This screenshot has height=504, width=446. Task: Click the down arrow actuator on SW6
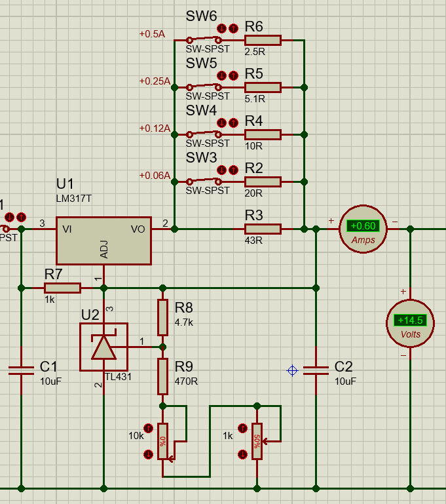click(x=222, y=28)
